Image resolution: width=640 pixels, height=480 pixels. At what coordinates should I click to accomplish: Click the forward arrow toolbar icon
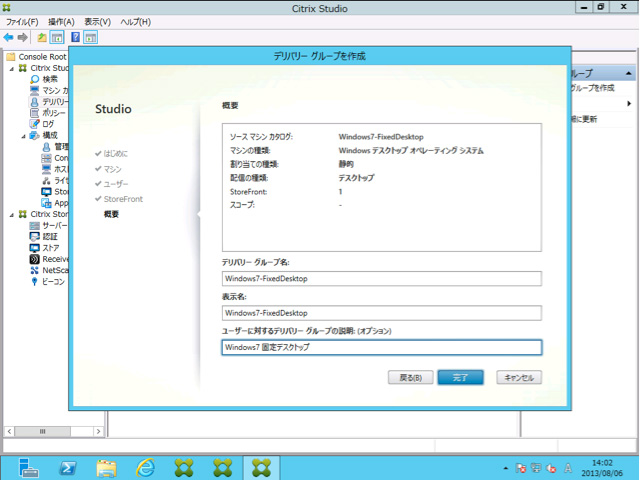click(x=22, y=38)
